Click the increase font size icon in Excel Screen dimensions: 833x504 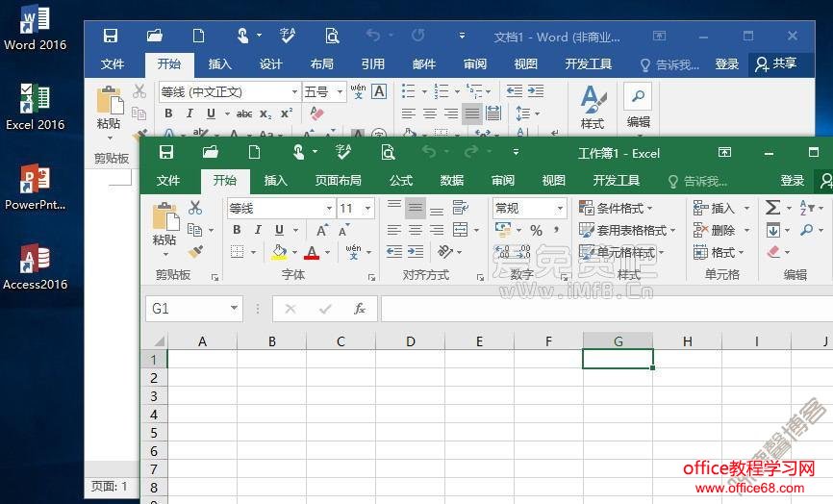coord(321,230)
